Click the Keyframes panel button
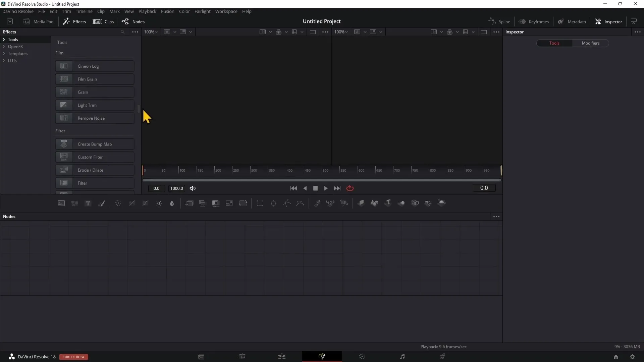 pyautogui.click(x=535, y=21)
